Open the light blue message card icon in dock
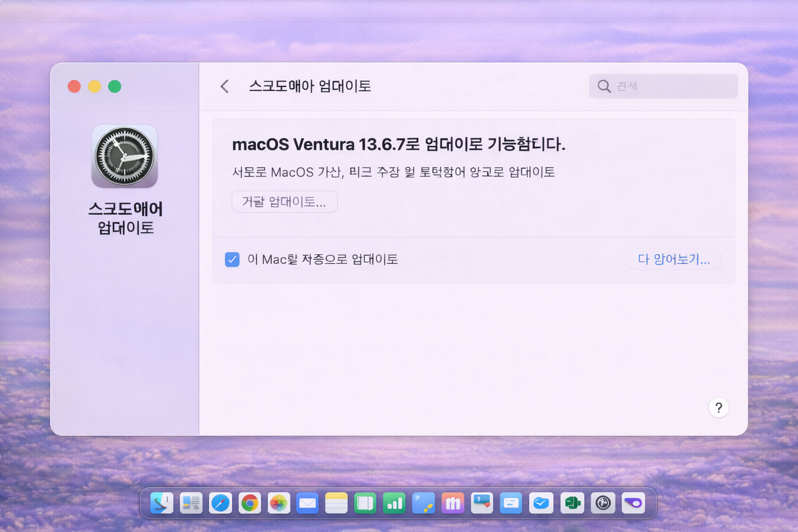Image resolution: width=798 pixels, height=532 pixels. 511,503
